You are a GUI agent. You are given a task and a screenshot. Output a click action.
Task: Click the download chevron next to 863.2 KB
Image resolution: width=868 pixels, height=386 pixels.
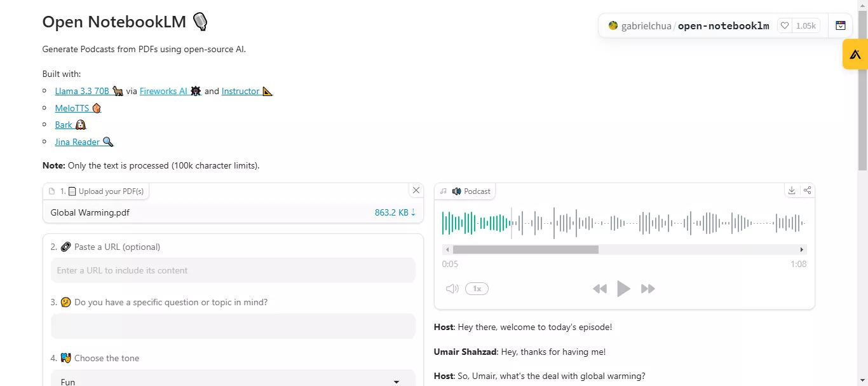tap(414, 212)
